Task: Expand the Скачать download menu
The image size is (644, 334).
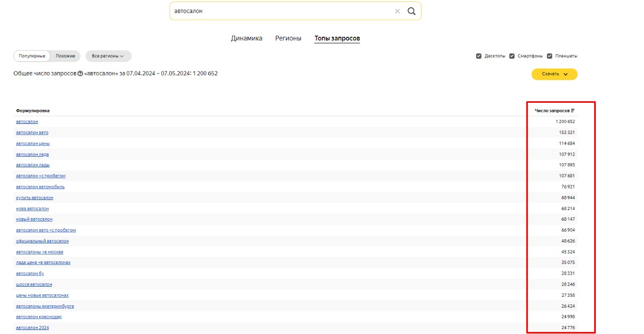Action: 554,74
